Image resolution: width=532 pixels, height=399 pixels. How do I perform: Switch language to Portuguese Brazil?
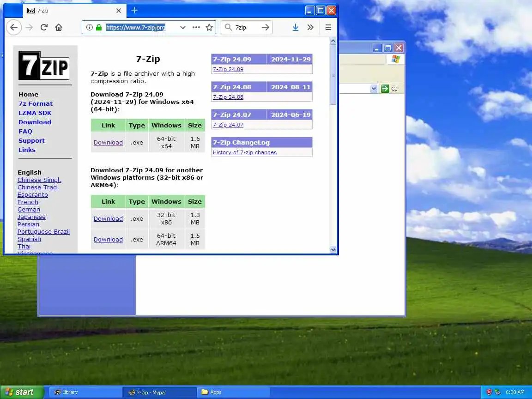coord(43,232)
